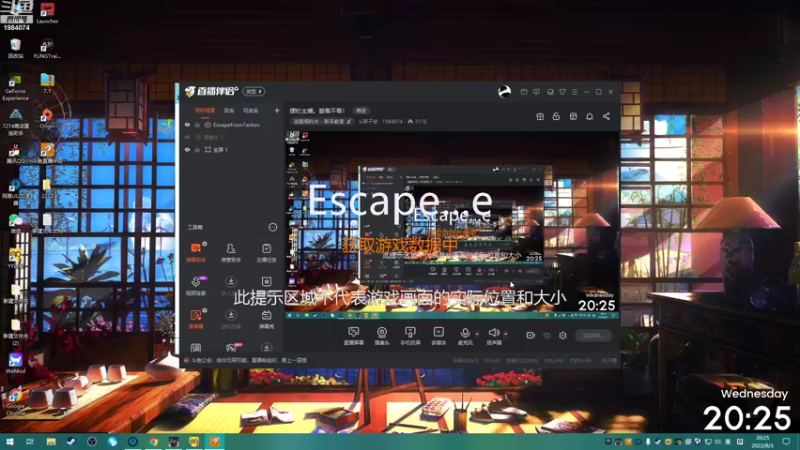Open the WeMod desktop shortcut

pyautogui.click(x=15, y=362)
